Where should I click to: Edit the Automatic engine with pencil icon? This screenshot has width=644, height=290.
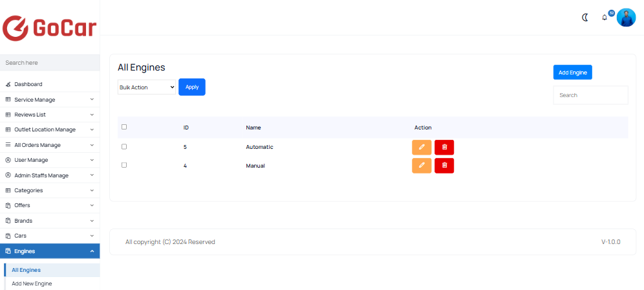click(x=422, y=147)
